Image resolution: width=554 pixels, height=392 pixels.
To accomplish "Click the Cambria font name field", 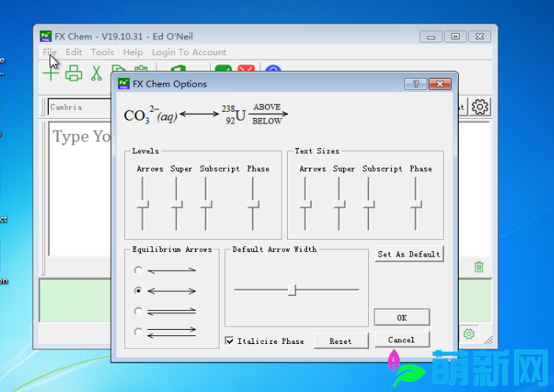I will click(79, 107).
